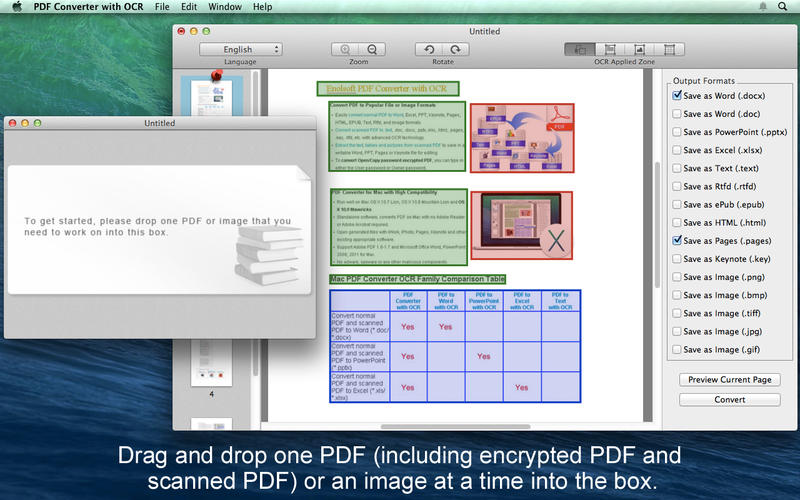
Task: Click the Convert button
Action: pos(730,399)
